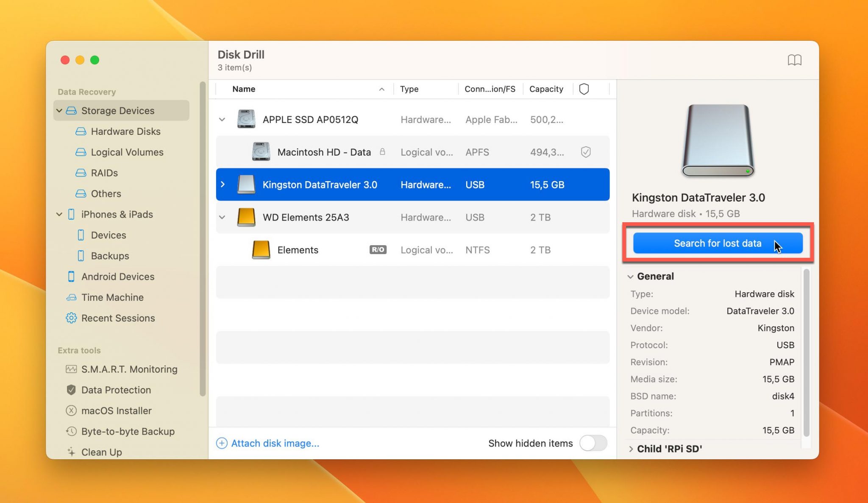Open the Byte-to-byte Backup tool
The image size is (868, 503).
(128, 431)
